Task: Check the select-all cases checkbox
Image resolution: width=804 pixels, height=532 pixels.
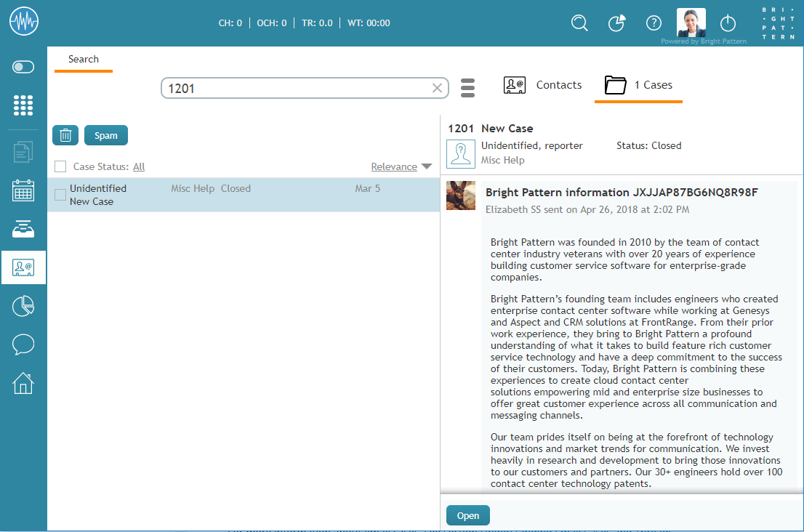Action: pyautogui.click(x=60, y=167)
